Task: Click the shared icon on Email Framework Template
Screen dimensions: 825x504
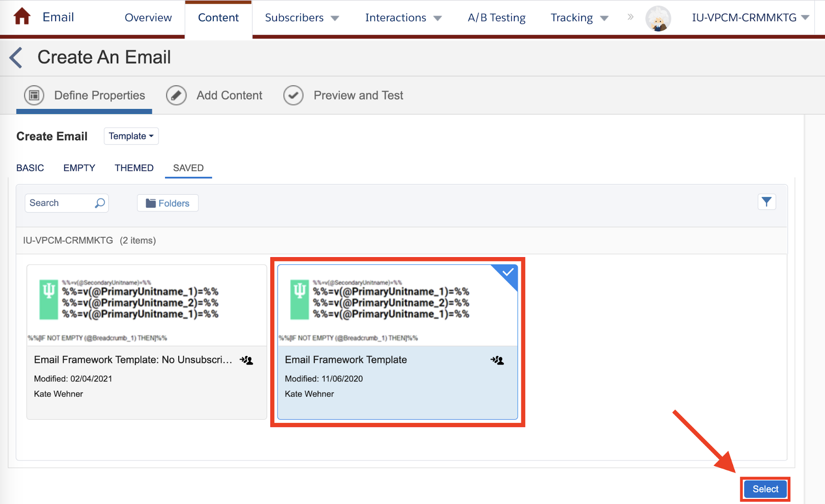Action: (x=497, y=360)
